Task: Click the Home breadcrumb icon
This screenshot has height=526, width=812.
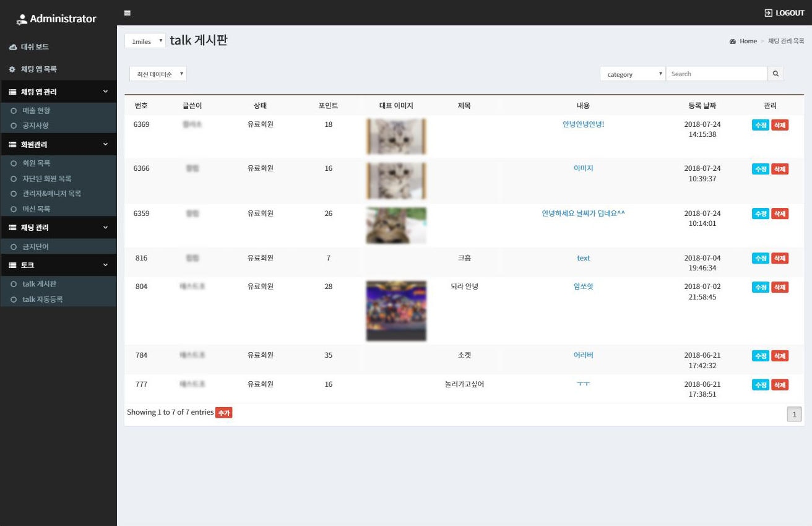Action: 733,41
